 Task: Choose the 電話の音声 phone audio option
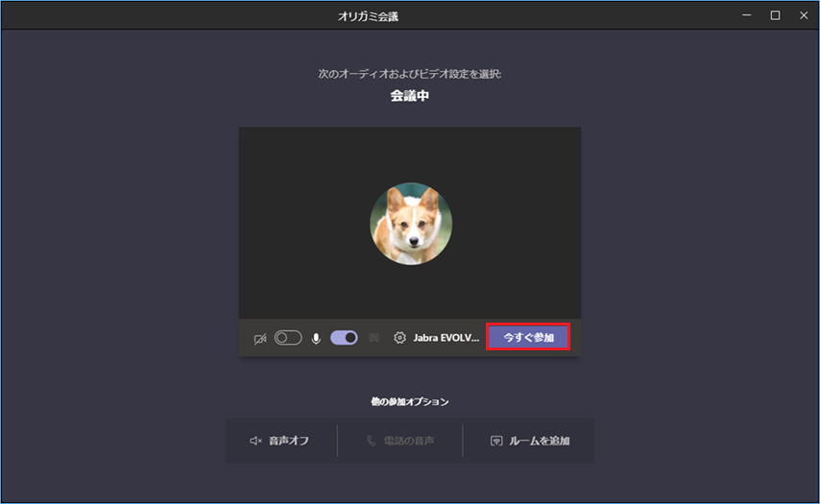pos(400,441)
